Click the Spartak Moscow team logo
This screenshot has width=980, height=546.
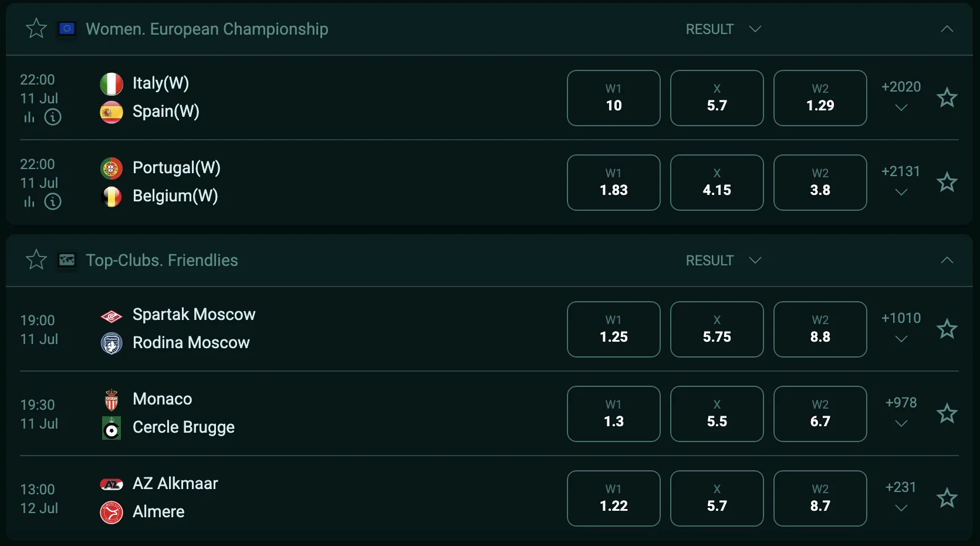(111, 316)
